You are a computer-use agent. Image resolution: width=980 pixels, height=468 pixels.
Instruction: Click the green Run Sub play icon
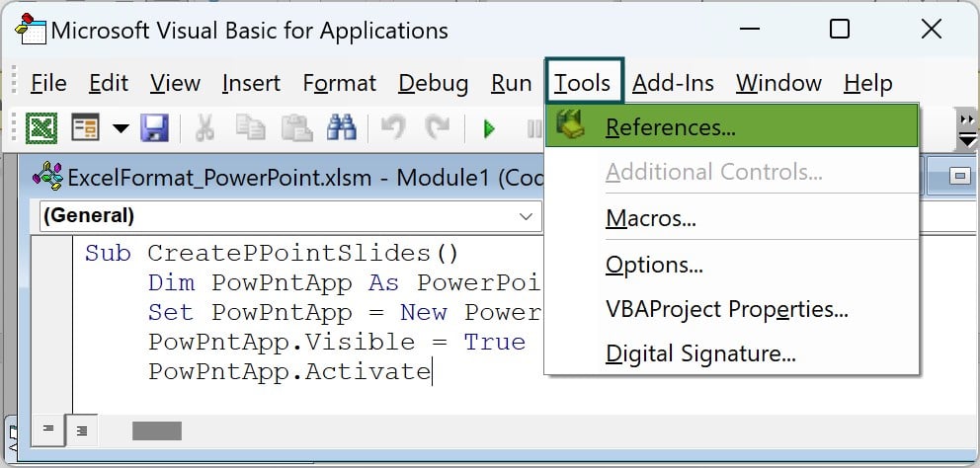pos(489,128)
